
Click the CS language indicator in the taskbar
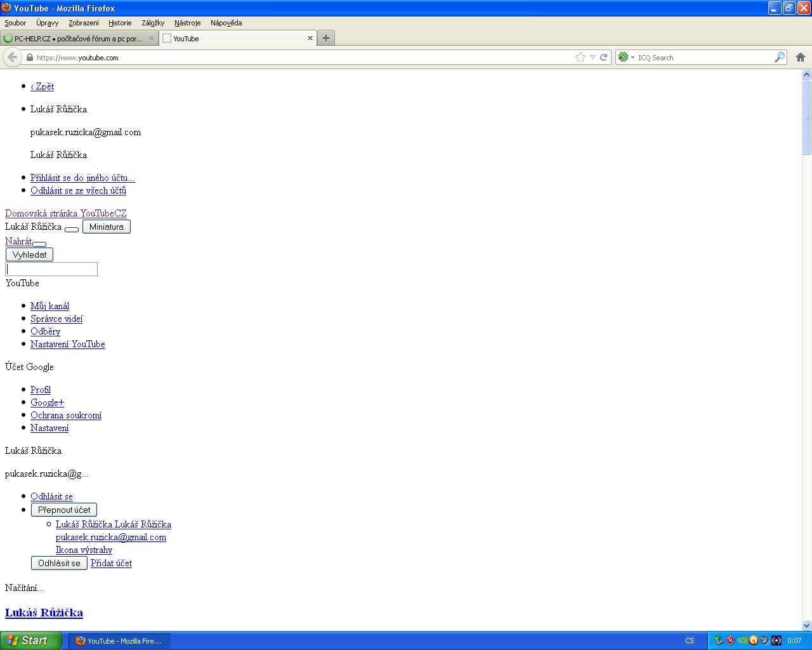coord(690,641)
